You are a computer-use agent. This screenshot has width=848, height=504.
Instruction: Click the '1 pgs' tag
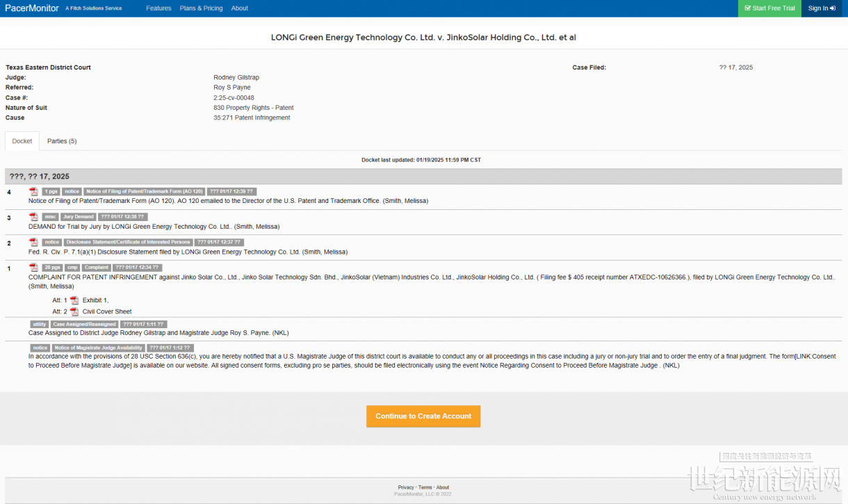pyautogui.click(x=51, y=191)
